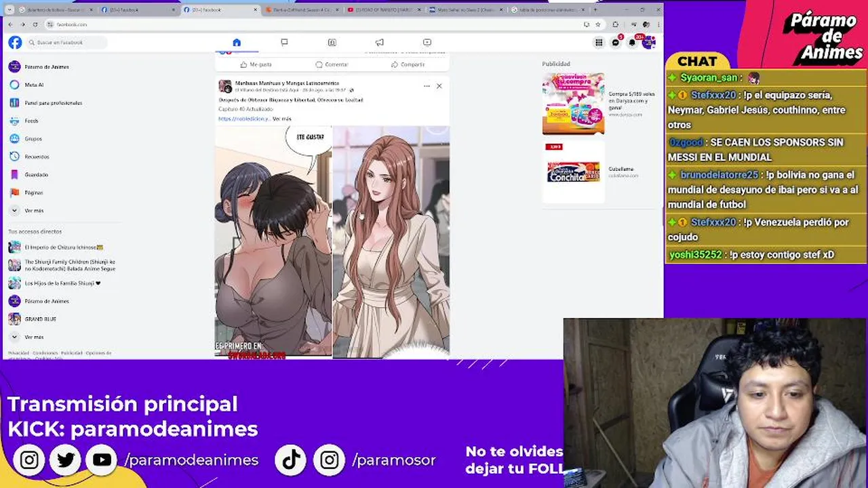868x488 pixels.
Task: Hide the Manhwas post with the X
Action: 439,86
